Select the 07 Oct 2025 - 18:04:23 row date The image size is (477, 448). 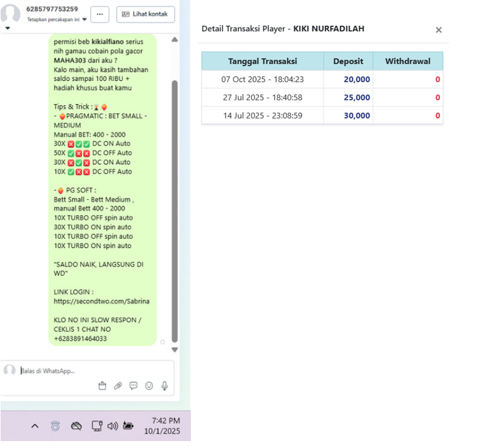[262, 80]
